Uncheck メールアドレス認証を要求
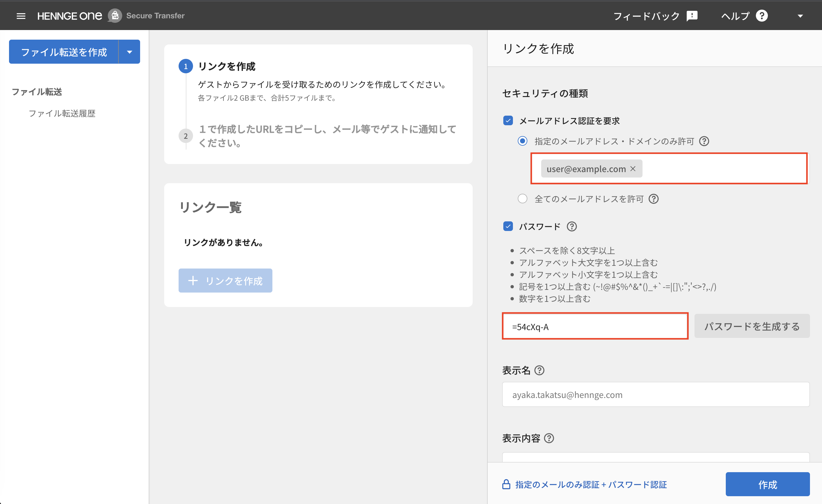Viewport: 822px width, 504px height. click(x=508, y=121)
